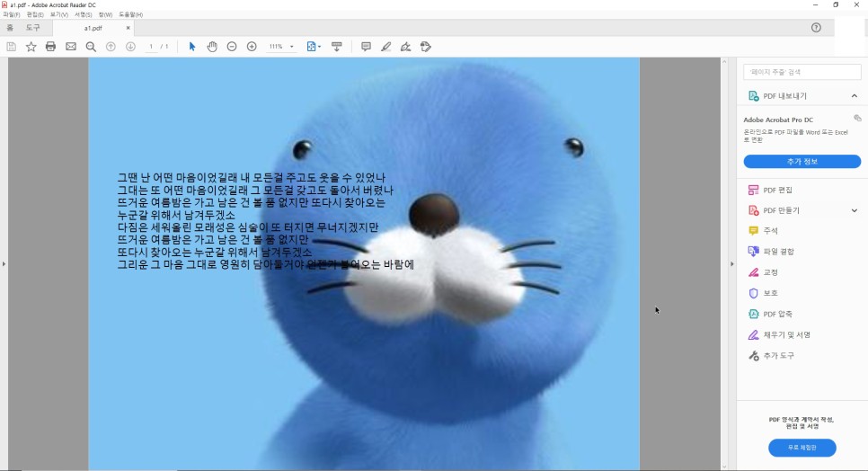Open the 파일 결합 tool

[x=771, y=252]
